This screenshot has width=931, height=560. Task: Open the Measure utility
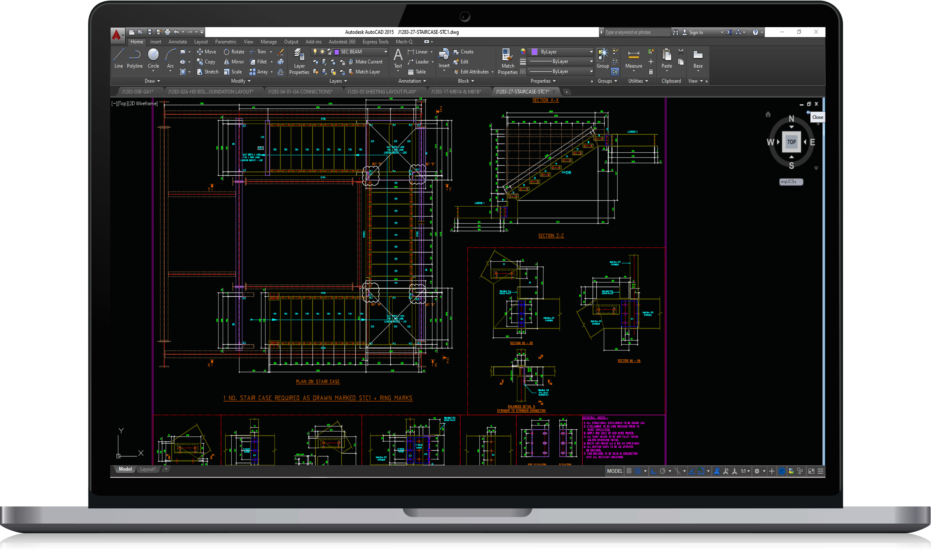pos(633,60)
